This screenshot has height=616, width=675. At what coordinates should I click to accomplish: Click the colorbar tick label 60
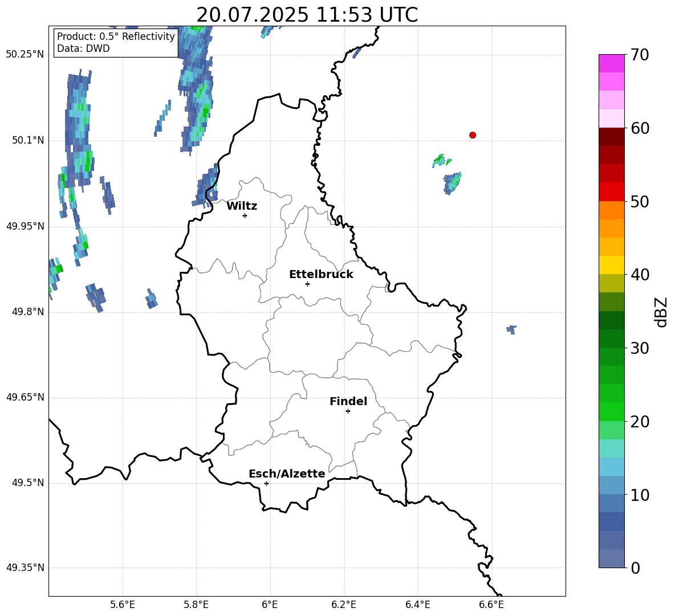click(640, 128)
